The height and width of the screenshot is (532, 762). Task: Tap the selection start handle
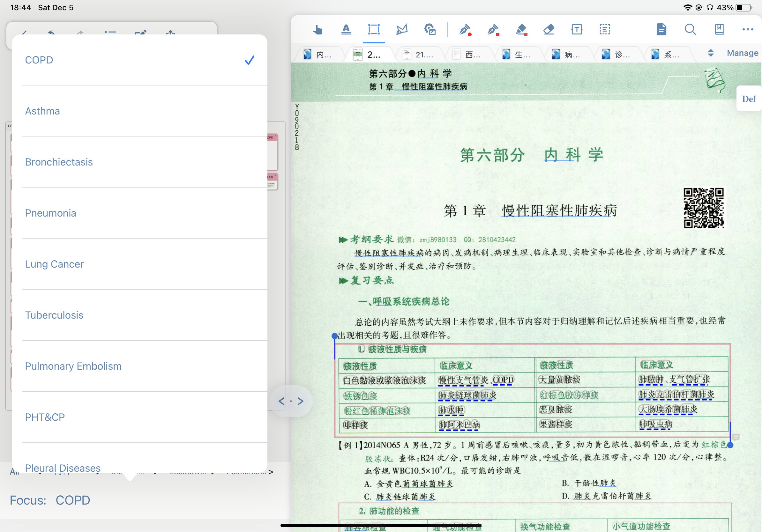[335, 336]
